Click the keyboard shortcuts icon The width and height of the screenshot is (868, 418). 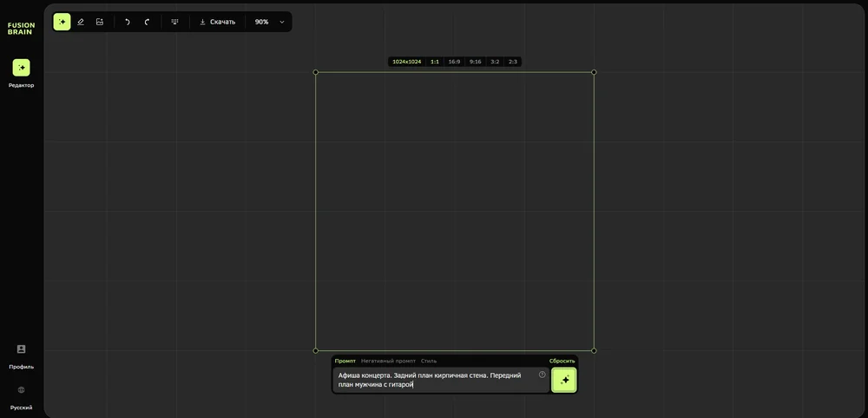coord(174,22)
